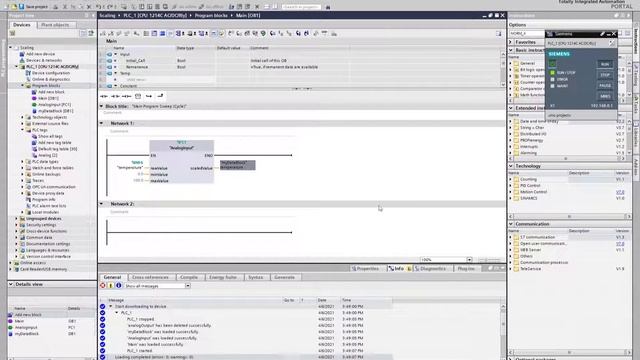Collapse the Basic instructions section

point(511,50)
